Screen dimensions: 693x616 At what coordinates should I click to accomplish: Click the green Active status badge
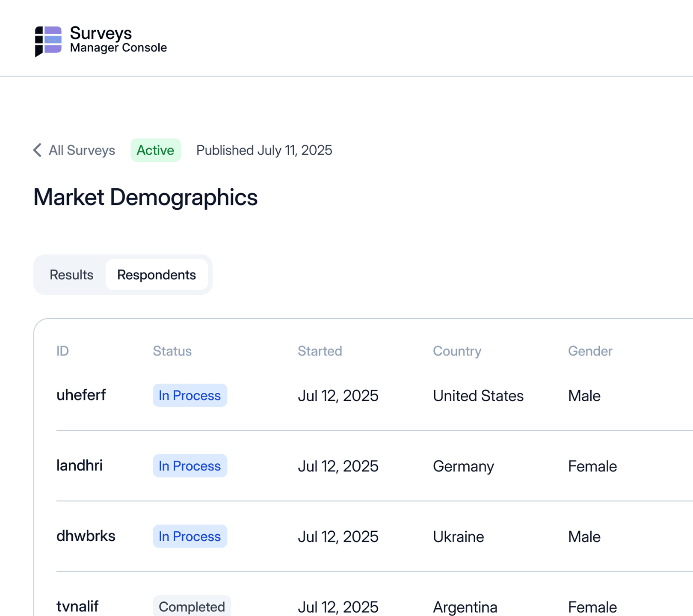[x=155, y=150]
